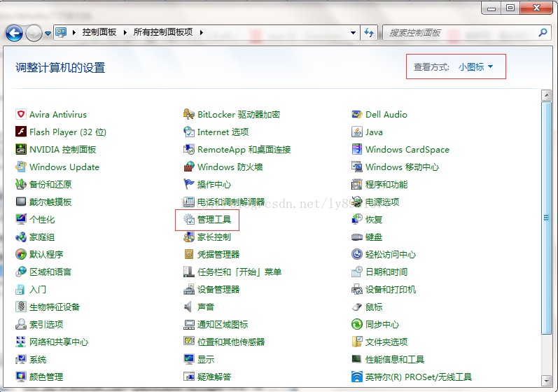
Task: Open the 文件夹选项 link
Action: (x=386, y=342)
